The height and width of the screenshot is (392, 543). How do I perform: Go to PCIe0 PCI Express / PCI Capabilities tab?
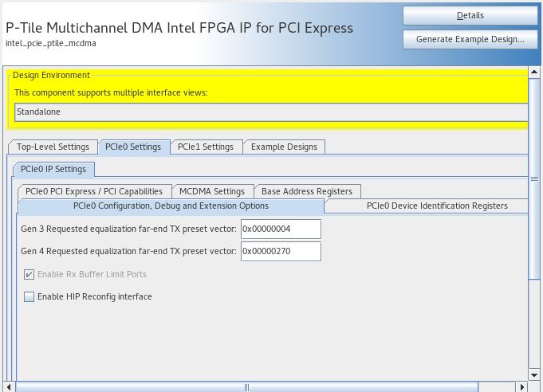tap(94, 191)
